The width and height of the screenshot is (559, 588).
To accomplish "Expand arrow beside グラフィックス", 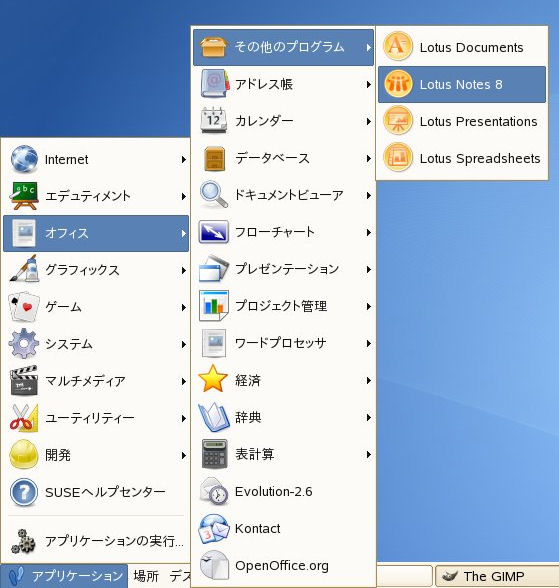I will click(183, 270).
